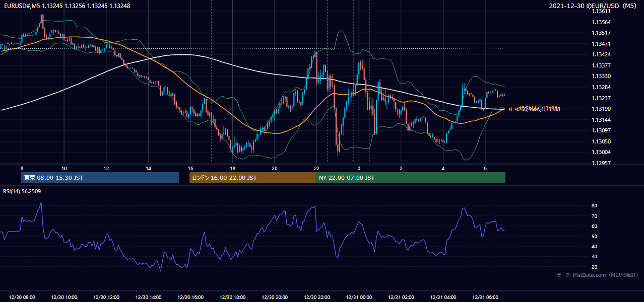Viewport: 644px width, 302px height.
Task: Select the 東京 08:00-15:30 JST session bar
Action: pos(100,178)
